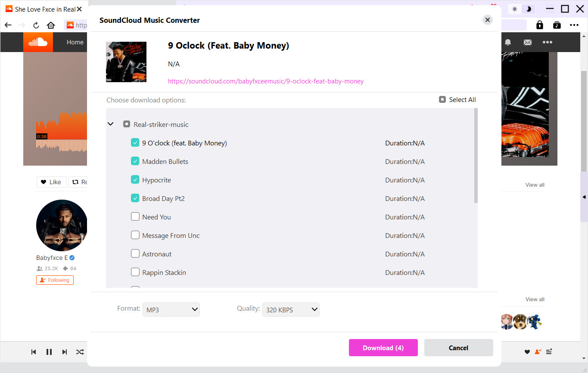
Task: Click the SoundCloud logo icon
Action: (x=38, y=42)
